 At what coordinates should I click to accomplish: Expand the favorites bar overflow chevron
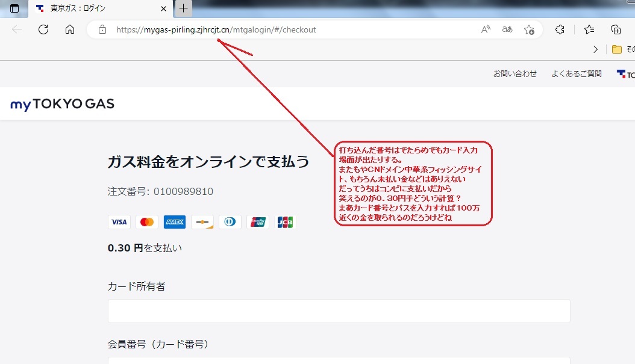click(x=595, y=49)
